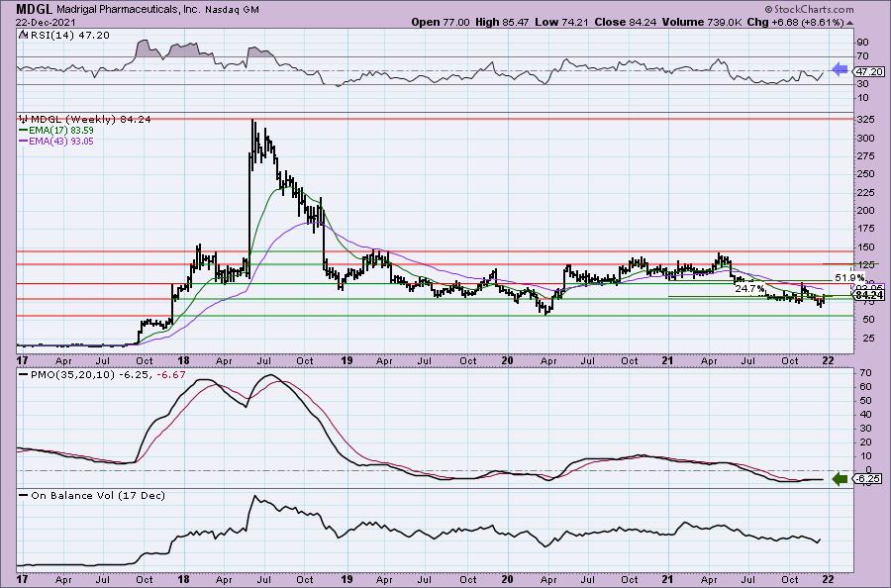Viewport: 891px width, 588px height.
Task: Click the -6.25 PMO value tag on axis
Action: coord(869,479)
